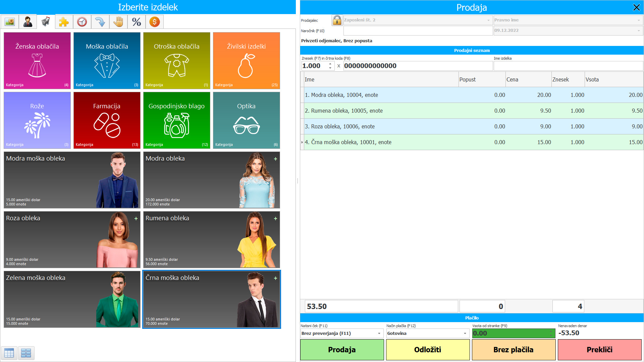Open the red clock icon tab

point(82,22)
